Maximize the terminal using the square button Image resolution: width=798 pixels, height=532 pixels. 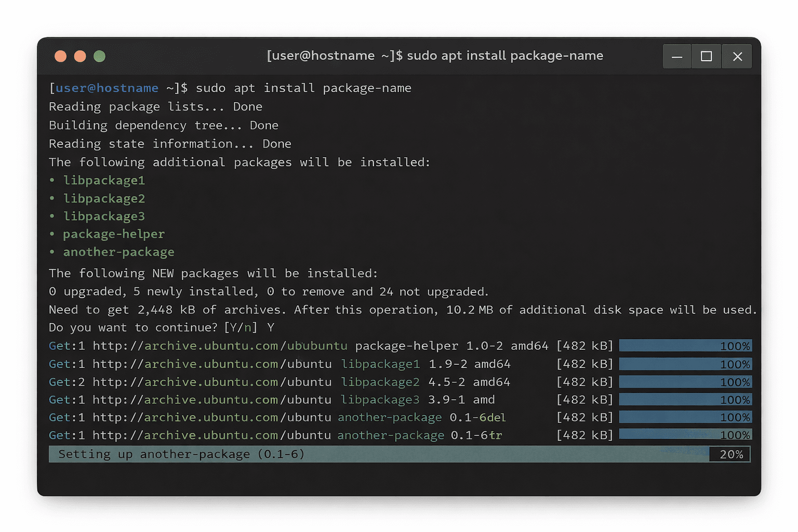(x=707, y=57)
